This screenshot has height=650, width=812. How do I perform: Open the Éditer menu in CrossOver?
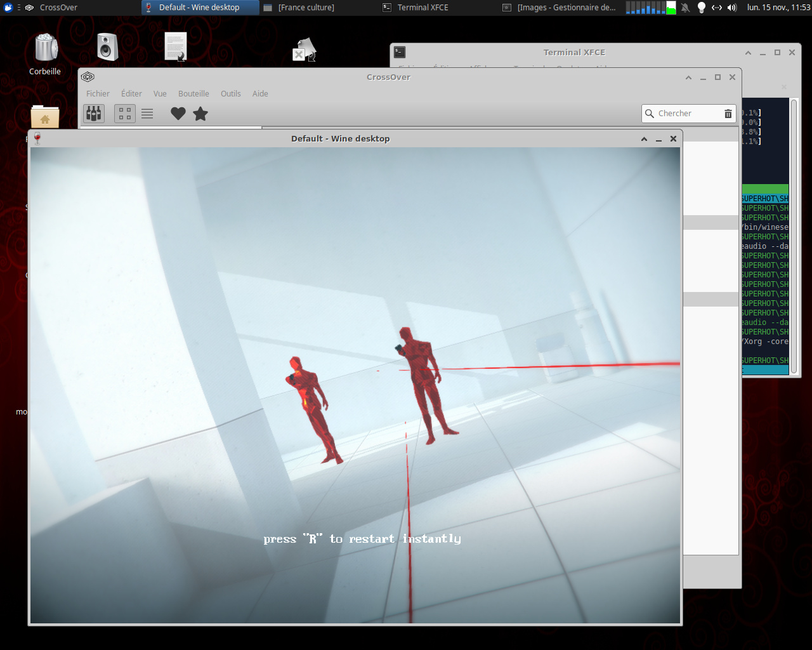(131, 93)
